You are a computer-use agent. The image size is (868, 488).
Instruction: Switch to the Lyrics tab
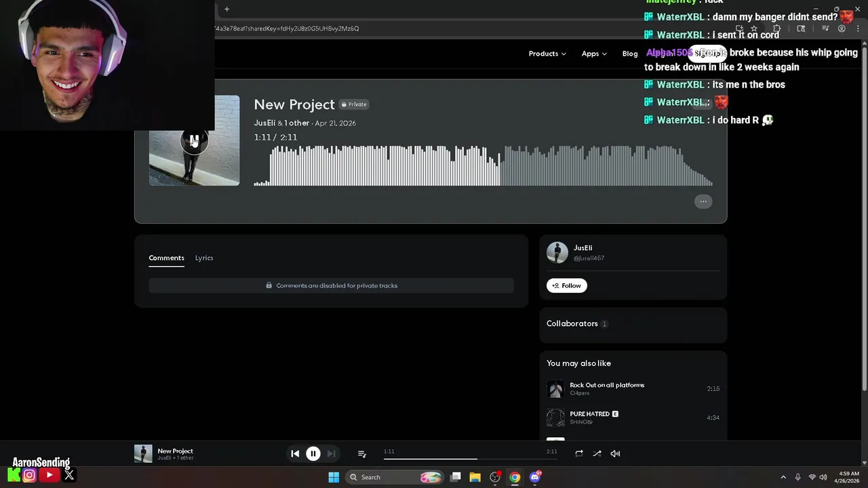(204, 258)
